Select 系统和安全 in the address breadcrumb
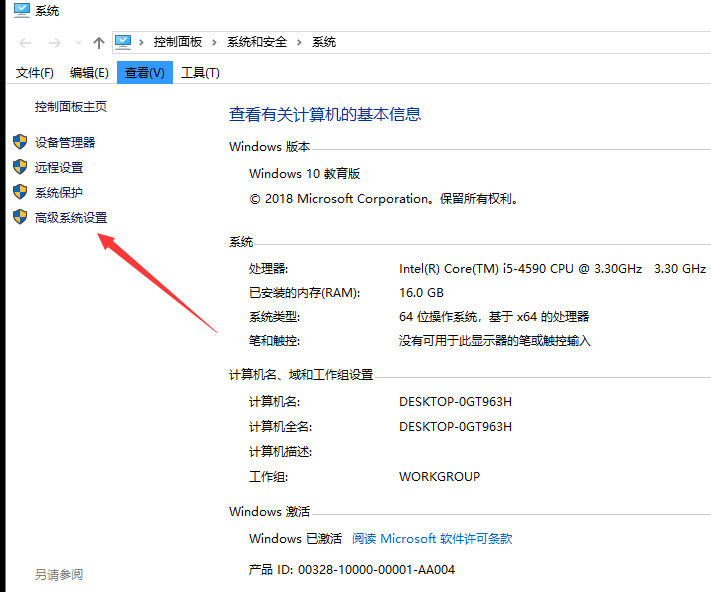Viewport: 711px width, 592px height. tap(257, 42)
